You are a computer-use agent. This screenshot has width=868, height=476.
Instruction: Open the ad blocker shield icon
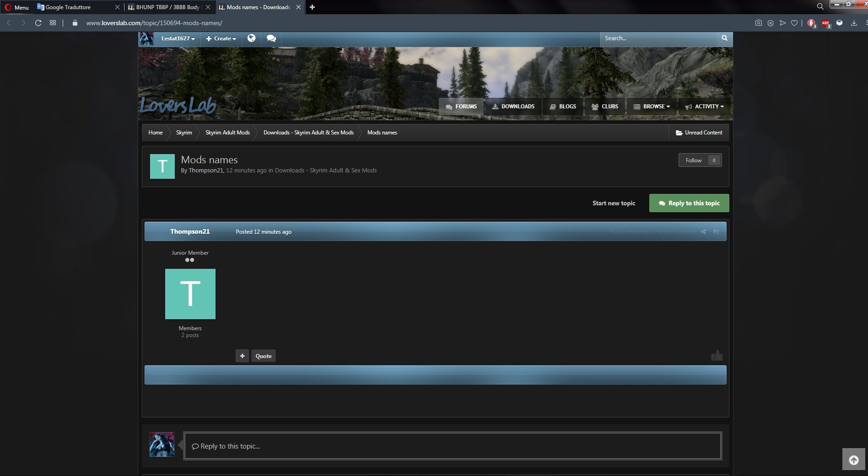pyautogui.click(x=771, y=23)
